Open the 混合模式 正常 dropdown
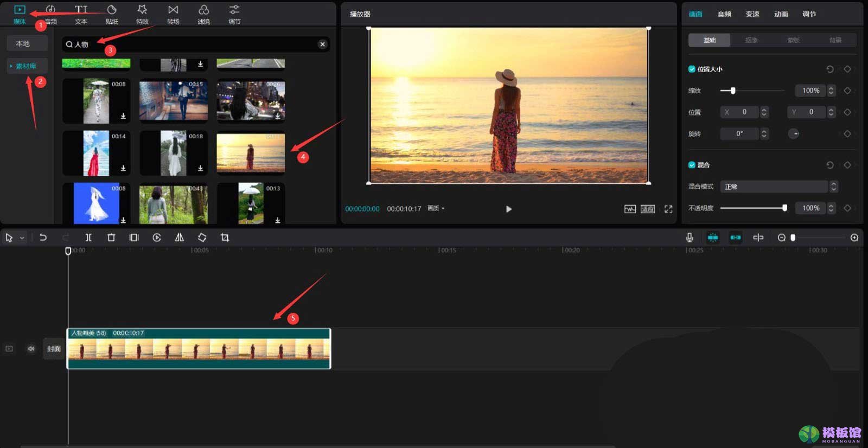This screenshot has height=448, width=868. pos(779,187)
